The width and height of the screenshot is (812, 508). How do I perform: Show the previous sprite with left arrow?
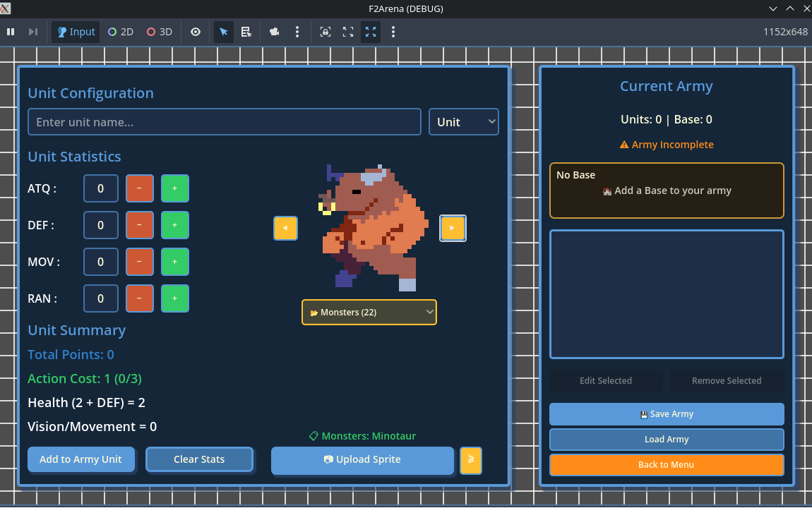click(285, 228)
